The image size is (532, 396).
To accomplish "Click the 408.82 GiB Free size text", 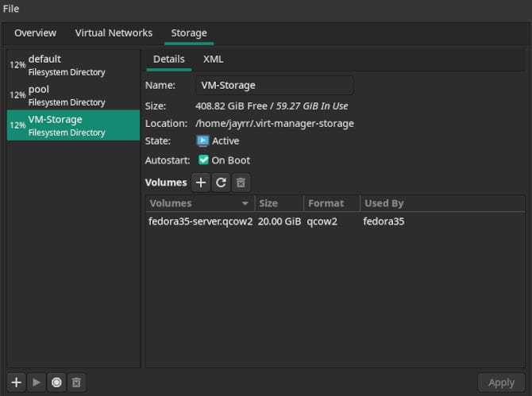I will pos(231,106).
